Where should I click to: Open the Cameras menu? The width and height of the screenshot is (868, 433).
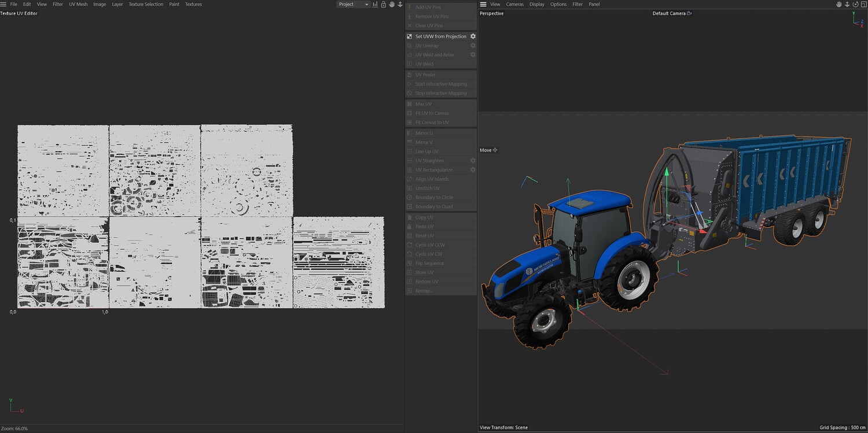tap(515, 4)
